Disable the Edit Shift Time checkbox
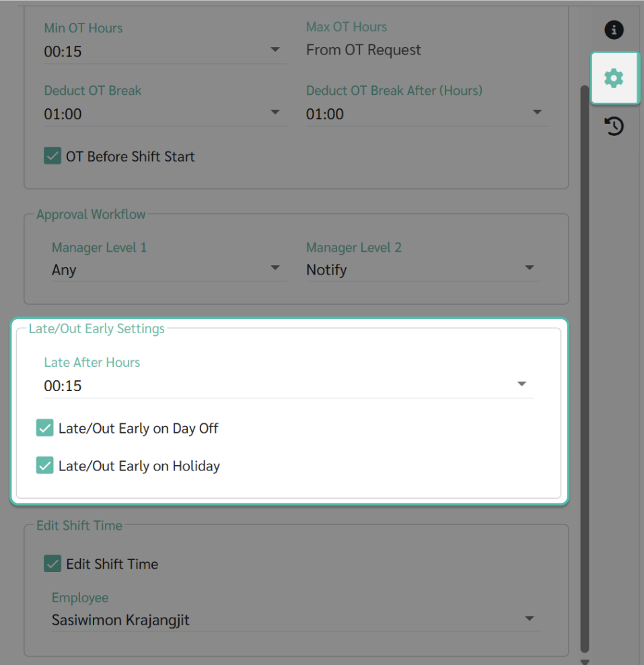Image resolution: width=644 pixels, height=665 pixels. coord(52,563)
